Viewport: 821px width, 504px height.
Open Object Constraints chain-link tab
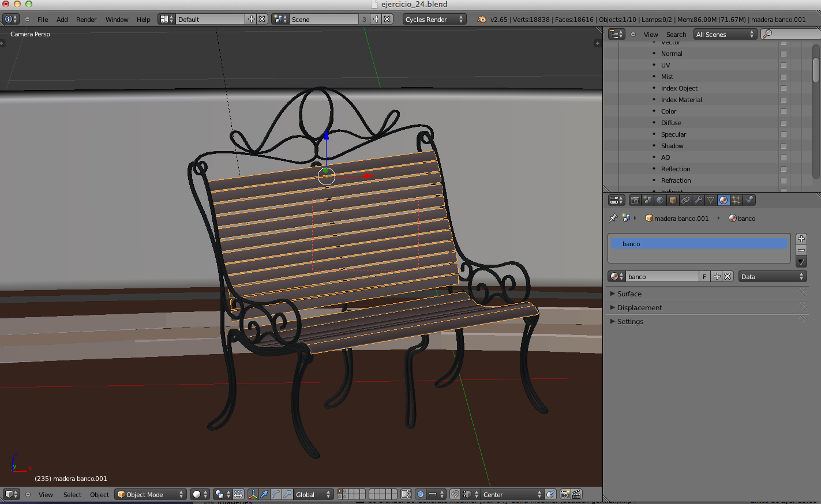click(x=685, y=200)
